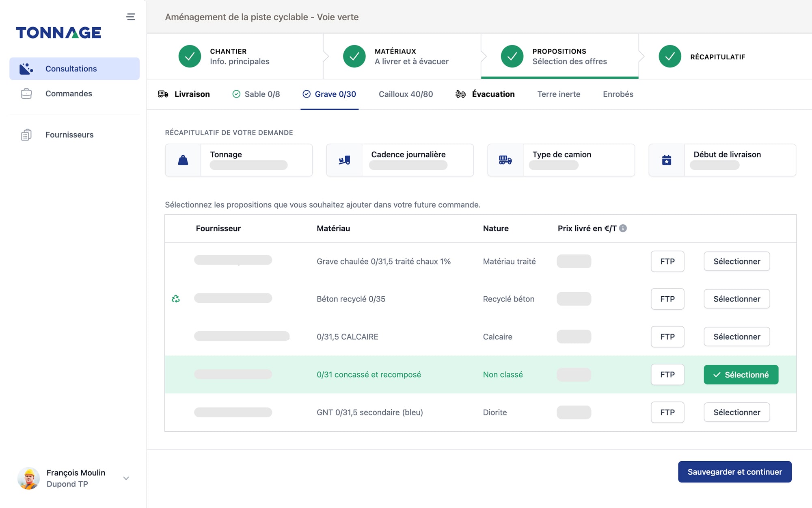Click the Consultations sidebar icon
The height and width of the screenshot is (508, 812).
[x=26, y=68]
